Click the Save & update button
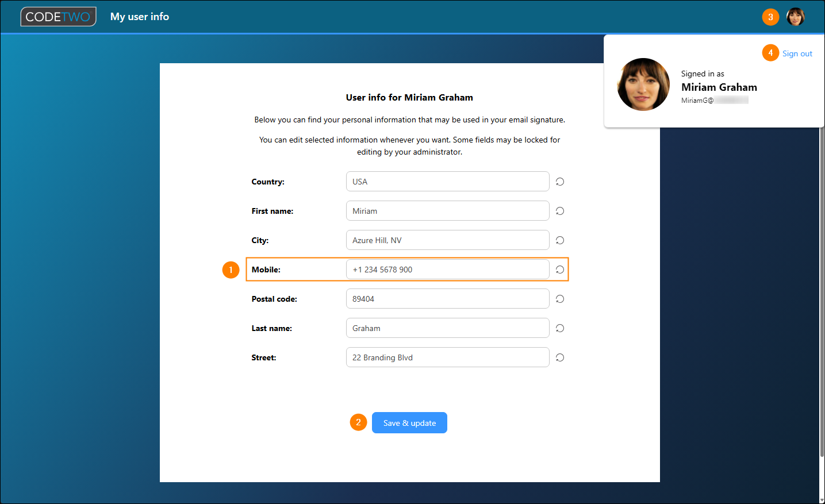 pyautogui.click(x=409, y=423)
